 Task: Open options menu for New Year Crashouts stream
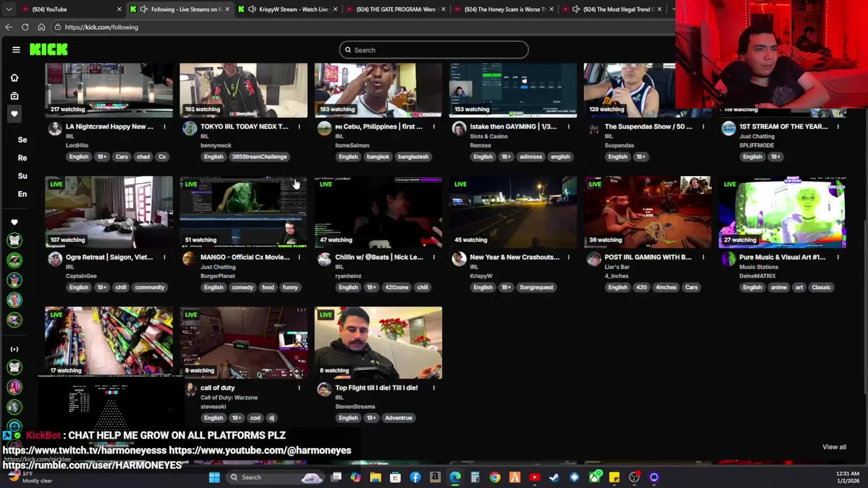(x=568, y=258)
